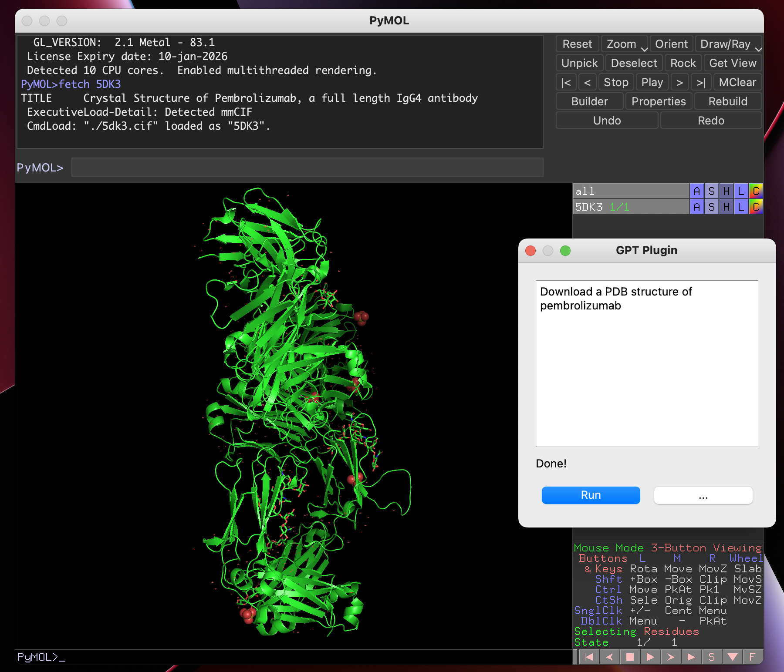Click the State 1/1 indicator
Viewport: 784px width, 672px height.
click(x=626, y=642)
